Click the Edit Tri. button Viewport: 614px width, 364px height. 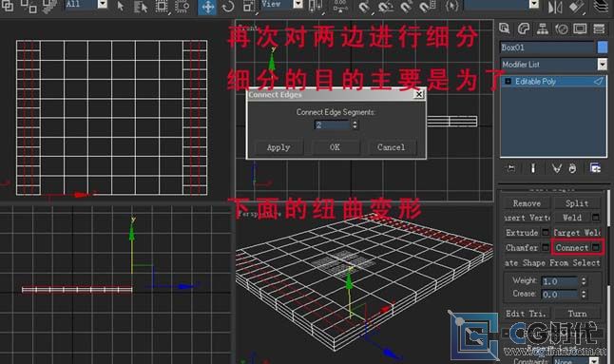[526, 314]
